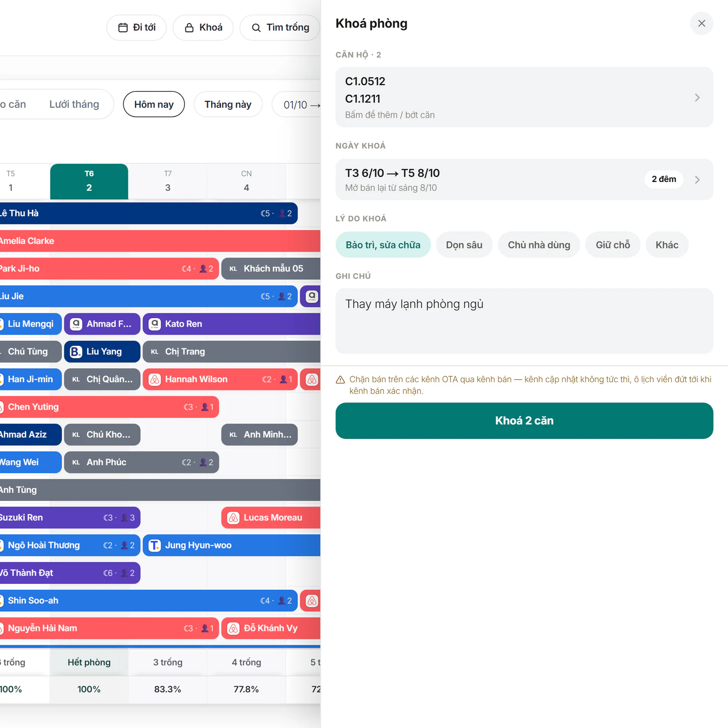Confirm with Khoá 2 căn button
Screen dimensions: 728x728
pos(524,421)
